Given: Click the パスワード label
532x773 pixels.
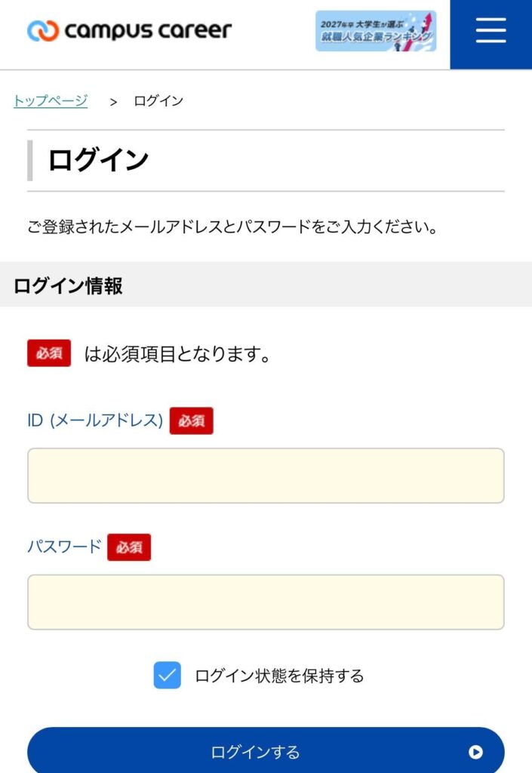Looking at the screenshot, I should pyautogui.click(x=64, y=547).
